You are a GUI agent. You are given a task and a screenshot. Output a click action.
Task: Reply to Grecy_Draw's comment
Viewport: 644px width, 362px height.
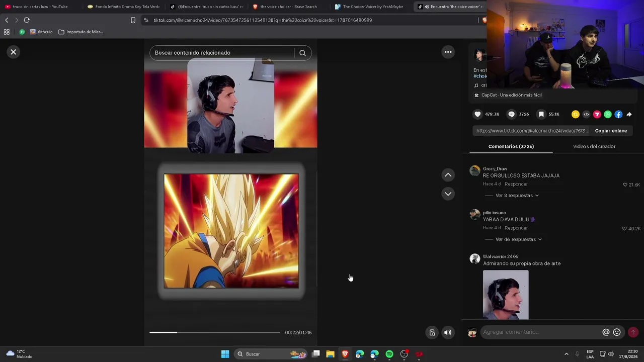coord(516,184)
